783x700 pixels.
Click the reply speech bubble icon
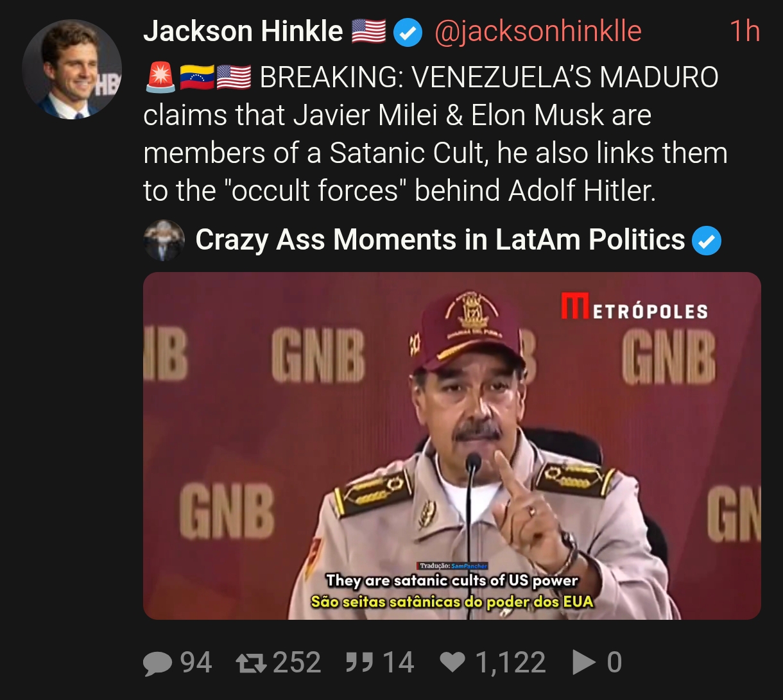click(157, 663)
